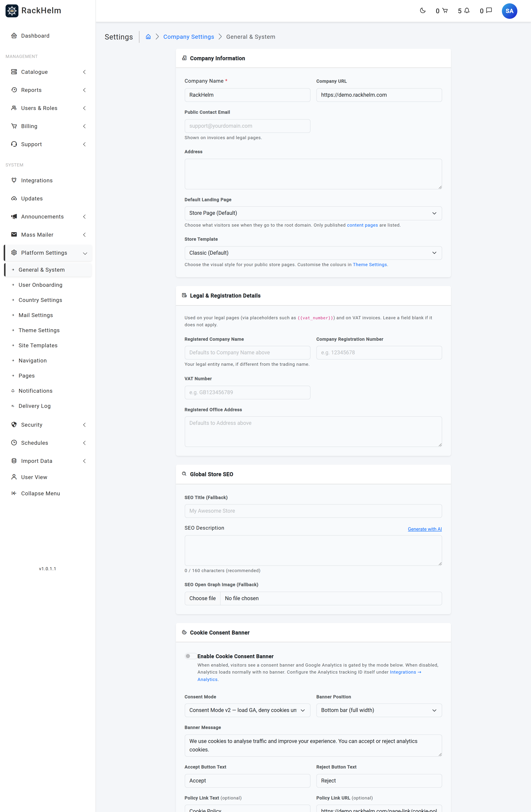Collapse the Platform Settings menu
Screen dimensions: 531x812
[48, 253]
